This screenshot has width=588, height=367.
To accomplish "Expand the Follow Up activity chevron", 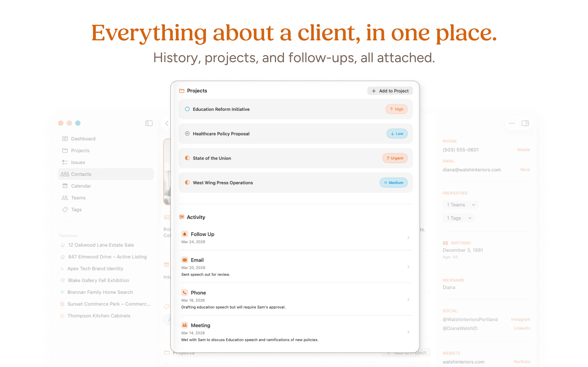I will click(x=408, y=238).
